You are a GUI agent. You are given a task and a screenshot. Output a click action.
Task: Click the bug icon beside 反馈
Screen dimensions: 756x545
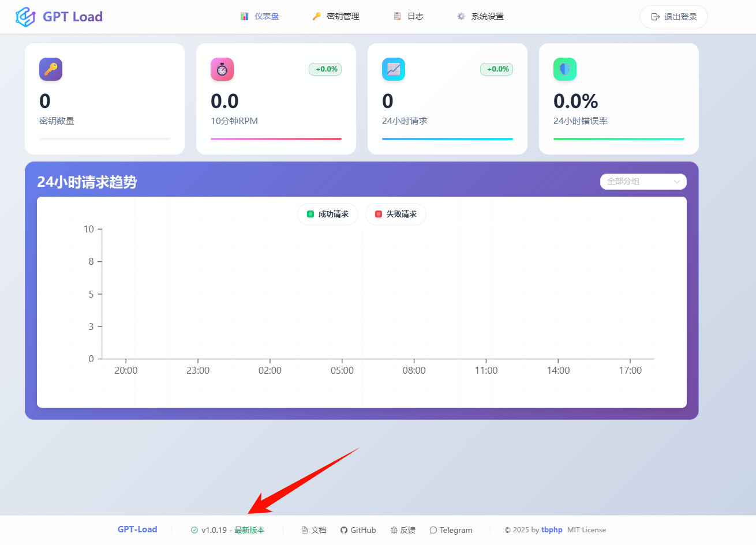click(394, 530)
